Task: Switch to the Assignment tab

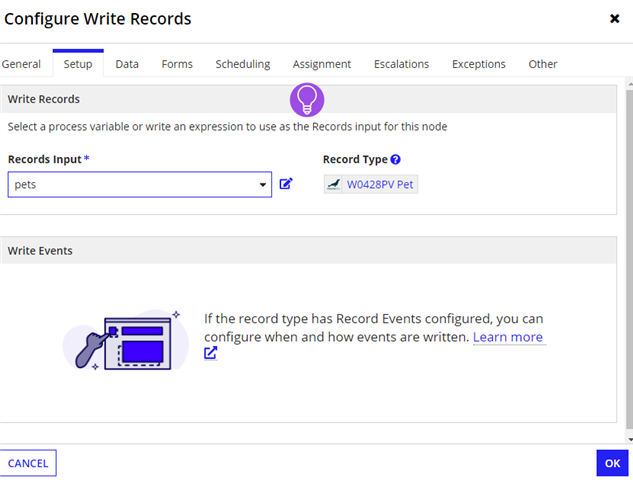Action: [322, 64]
